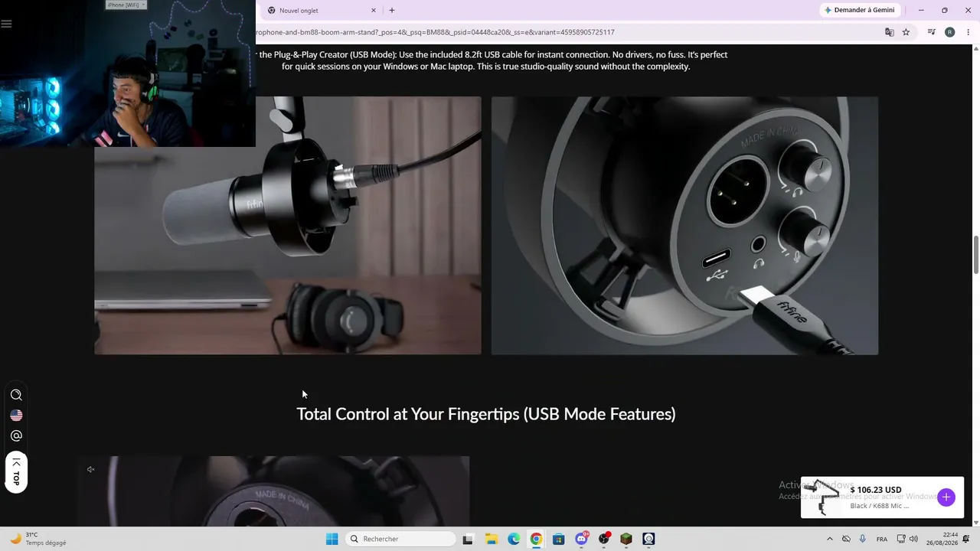This screenshot has width=980, height=551.
Task: Show hidden system tray icons chevron
Action: 829,539
